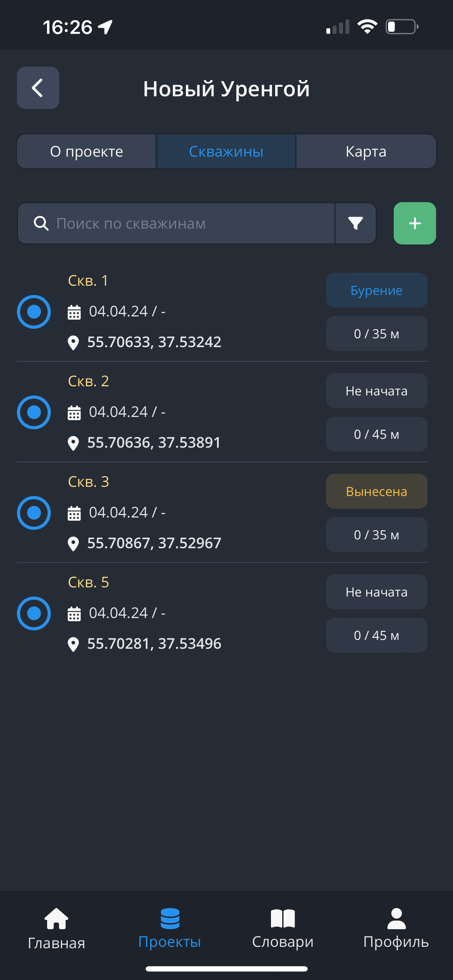
Task: Add a new well with plus button
Action: (x=415, y=223)
